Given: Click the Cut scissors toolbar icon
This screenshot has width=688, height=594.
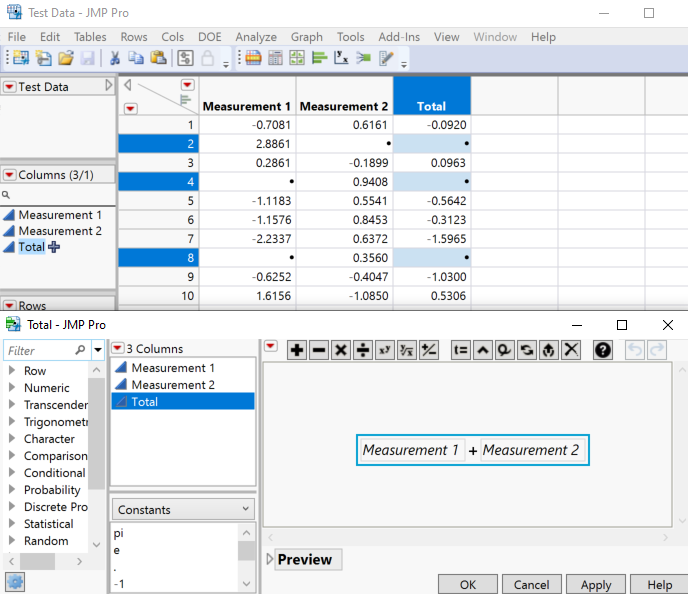Looking at the screenshot, I should coord(115,59).
